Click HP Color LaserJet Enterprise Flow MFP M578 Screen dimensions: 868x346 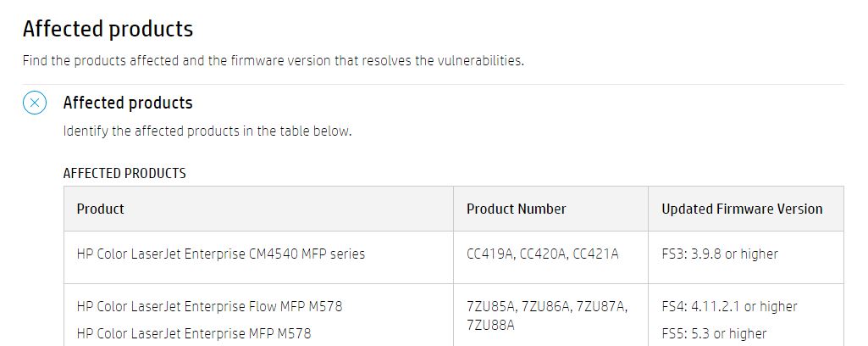(210, 306)
